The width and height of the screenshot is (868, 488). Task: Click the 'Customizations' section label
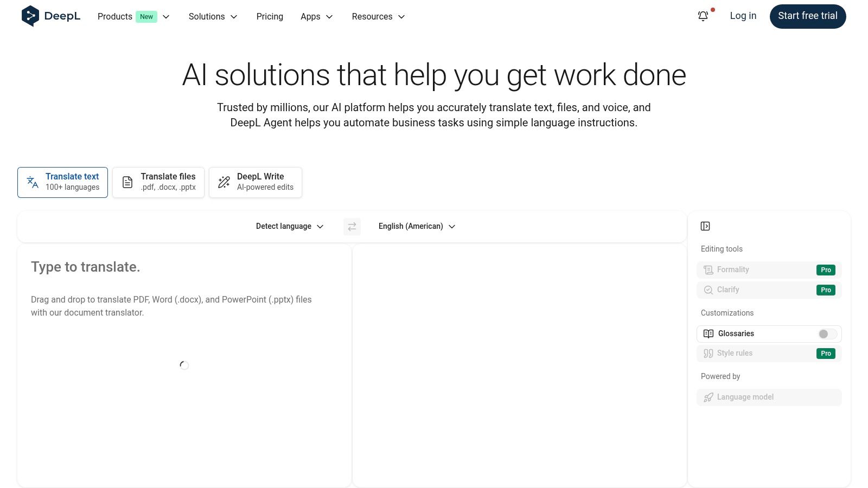coord(727,313)
